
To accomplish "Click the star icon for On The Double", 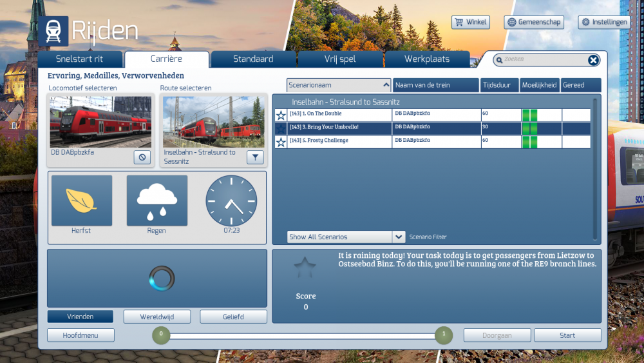I will 281,115.
